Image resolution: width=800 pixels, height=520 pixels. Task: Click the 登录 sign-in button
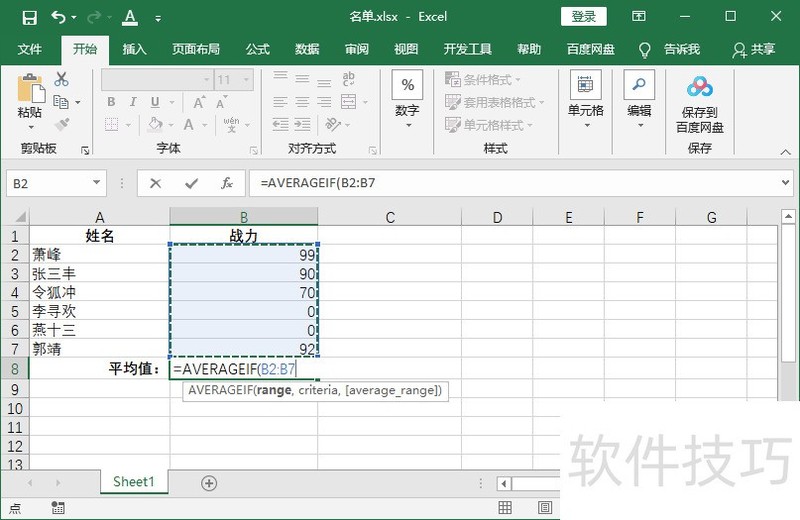point(584,16)
